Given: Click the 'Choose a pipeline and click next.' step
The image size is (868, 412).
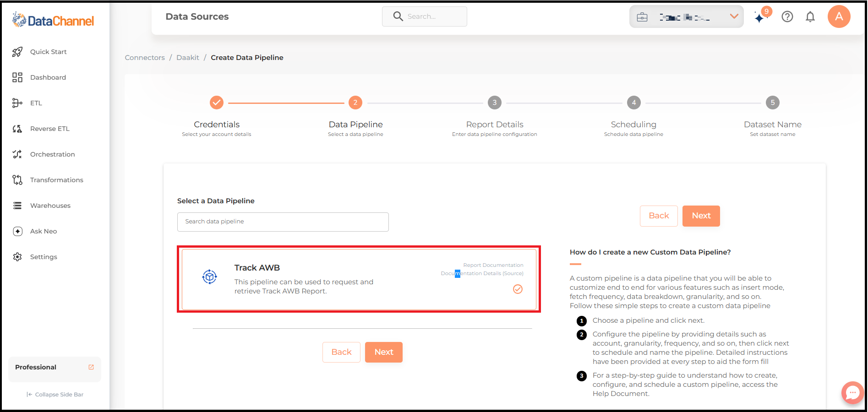Looking at the screenshot, I should (649, 320).
